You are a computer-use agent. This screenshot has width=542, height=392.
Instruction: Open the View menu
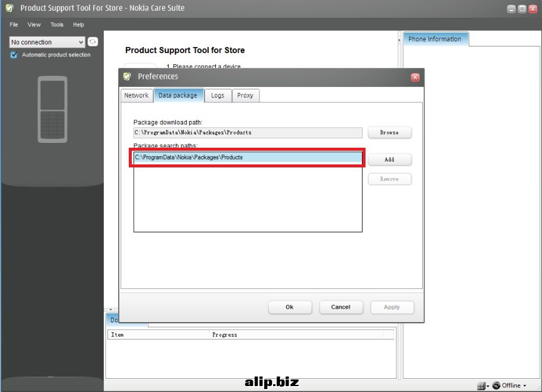34,24
